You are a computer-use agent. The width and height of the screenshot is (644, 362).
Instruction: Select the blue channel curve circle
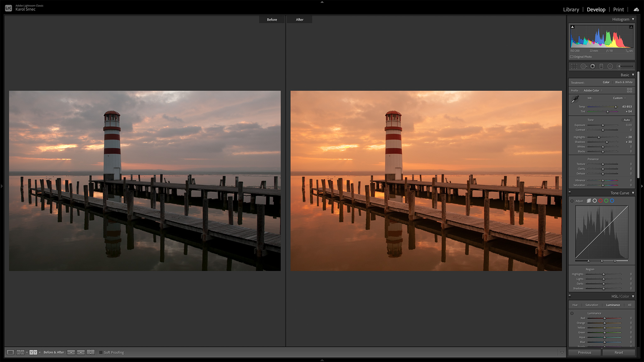(x=612, y=201)
